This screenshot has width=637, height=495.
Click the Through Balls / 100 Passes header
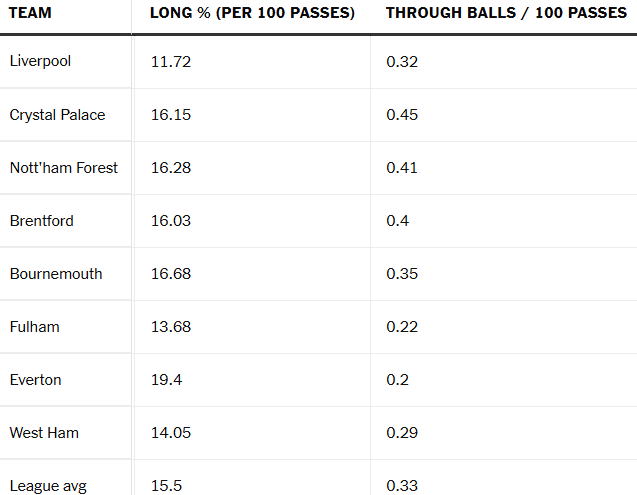tap(506, 13)
